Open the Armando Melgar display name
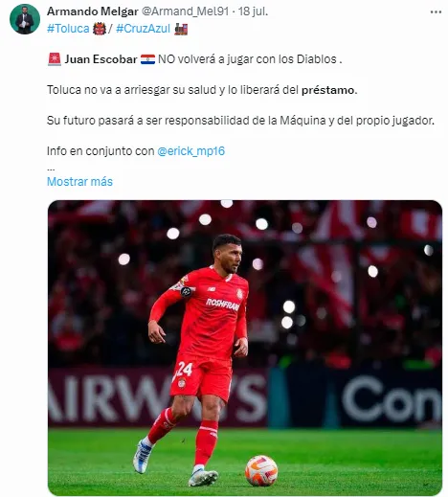This screenshot has height=497, width=448. pyautogui.click(x=93, y=11)
